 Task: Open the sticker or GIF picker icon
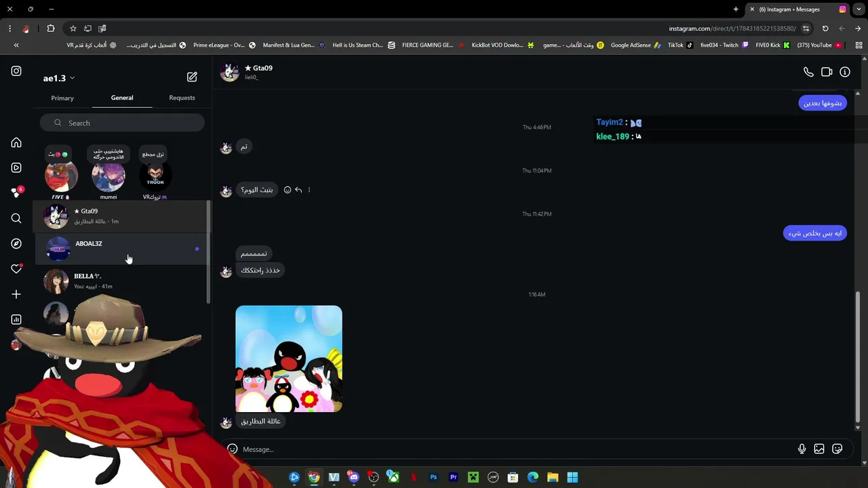(837, 449)
